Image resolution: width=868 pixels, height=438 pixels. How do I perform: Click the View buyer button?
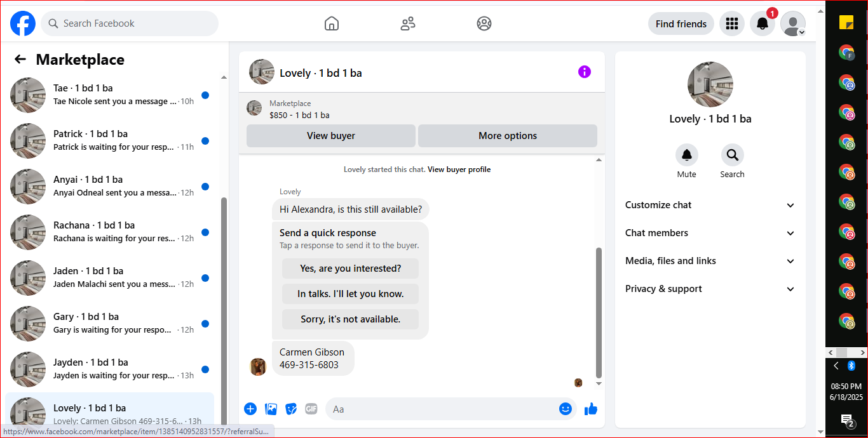coord(331,136)
